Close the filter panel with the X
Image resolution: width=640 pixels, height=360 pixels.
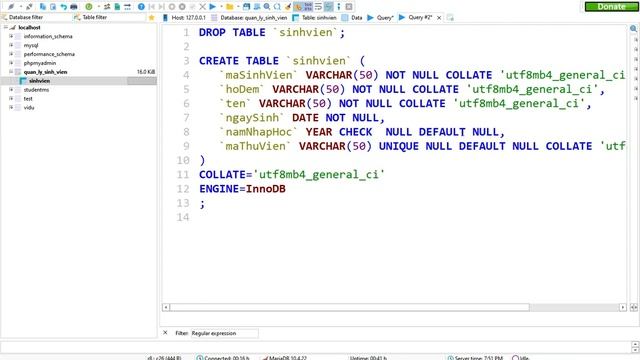(165, 333)
